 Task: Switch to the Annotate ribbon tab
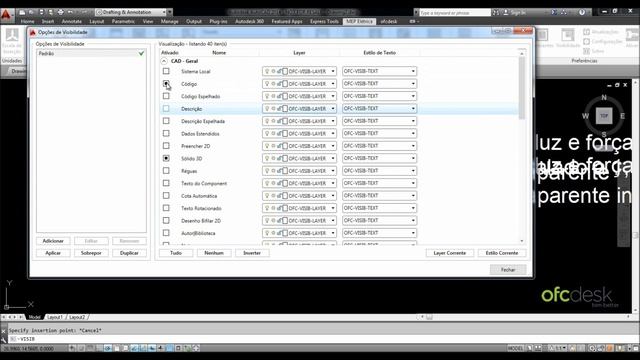72,21
